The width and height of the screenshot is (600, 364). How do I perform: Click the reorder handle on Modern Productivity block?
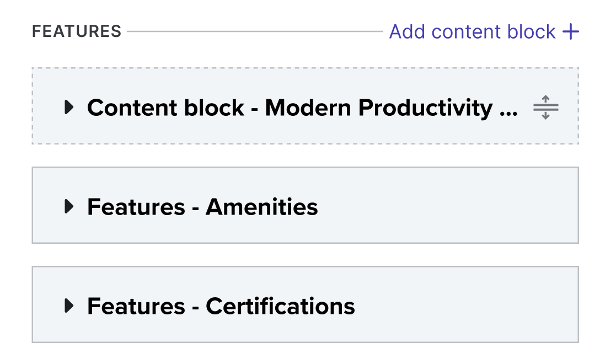pyautogui.click(x=546, y=108)
